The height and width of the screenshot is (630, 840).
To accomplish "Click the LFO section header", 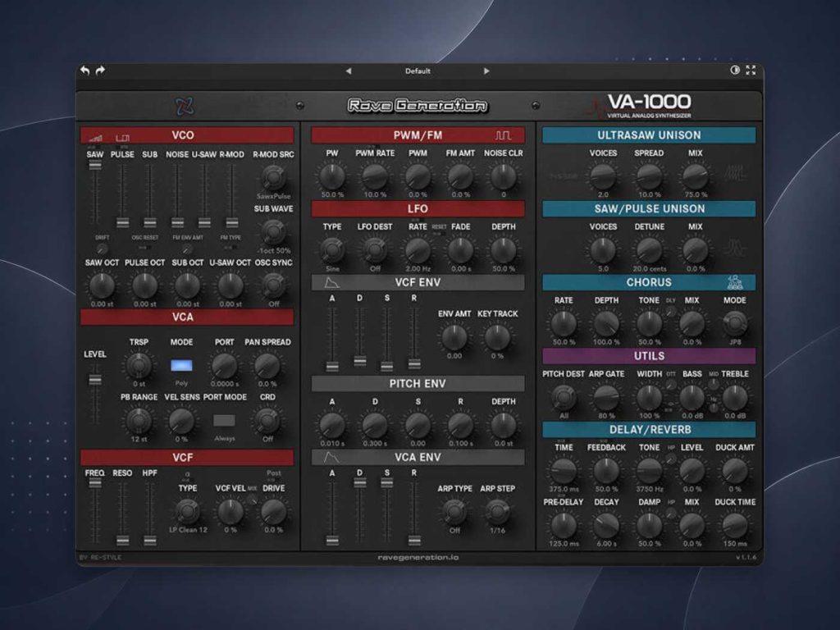I will pyautogui.click(x=418, y=209).
